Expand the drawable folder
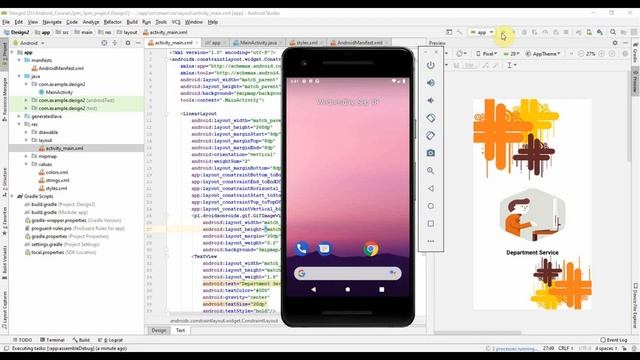 27,132
